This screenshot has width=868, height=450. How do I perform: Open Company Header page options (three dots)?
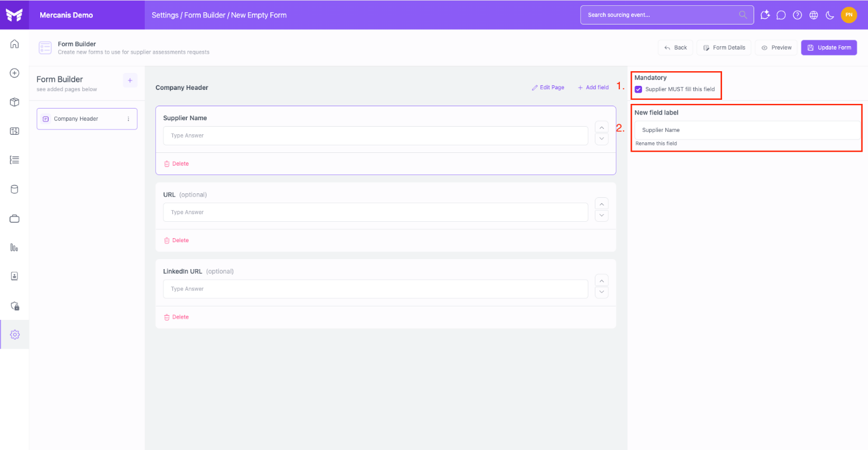[128, 118]
